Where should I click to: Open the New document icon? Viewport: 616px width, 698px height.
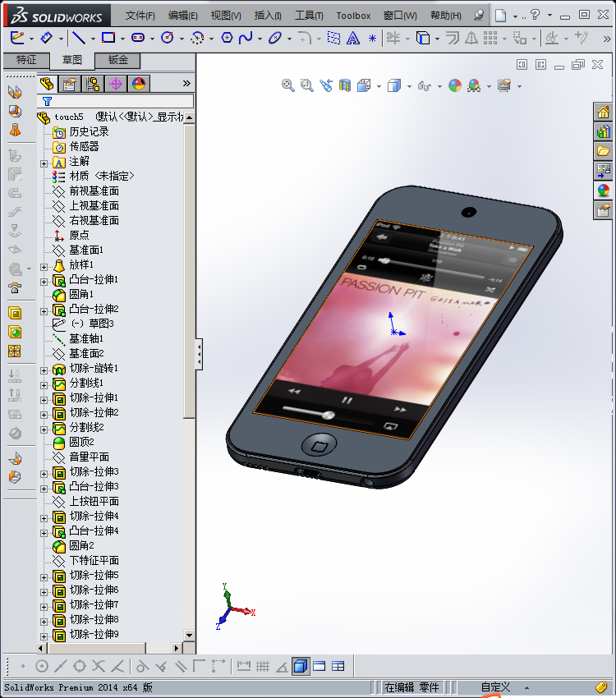(x=501, y=16)
